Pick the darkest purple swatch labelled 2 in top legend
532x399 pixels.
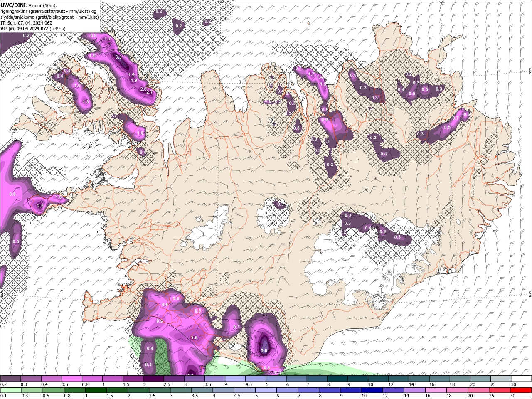click(153, 379)
